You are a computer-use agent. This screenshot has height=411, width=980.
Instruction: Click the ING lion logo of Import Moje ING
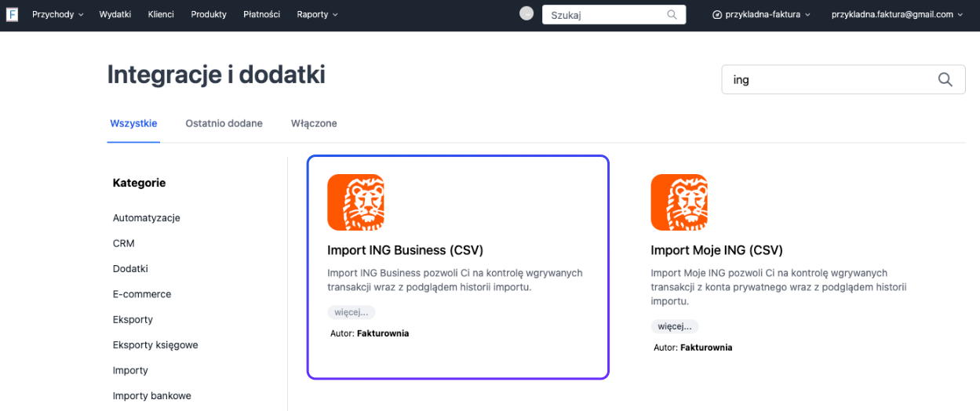coord(679,202)
